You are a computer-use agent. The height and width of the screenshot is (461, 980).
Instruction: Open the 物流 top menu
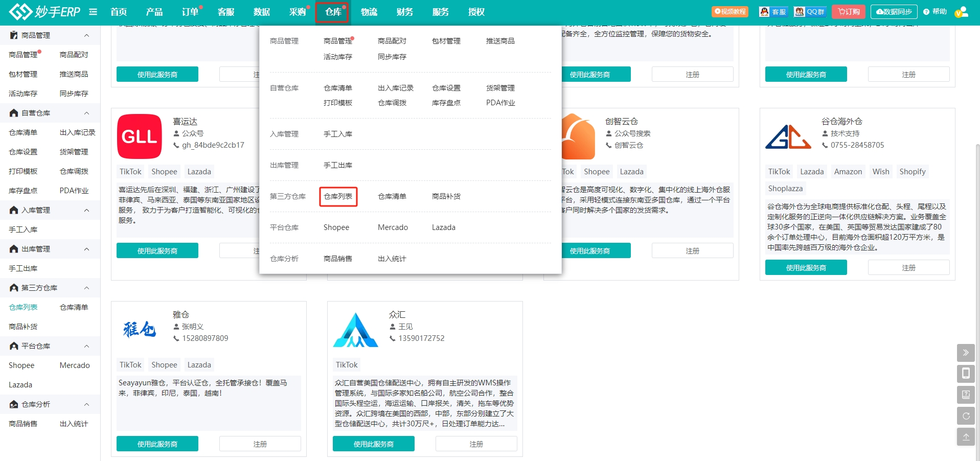369,12
